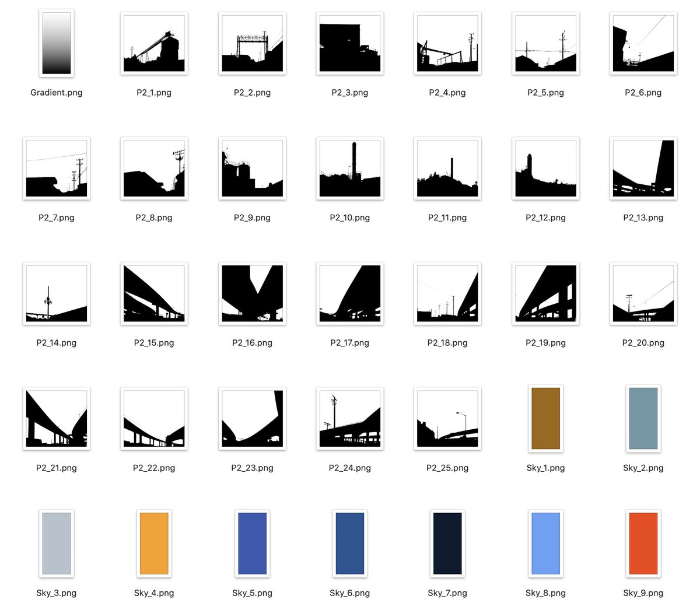Click the teal-gray Sky_2.png swatch
Screen dimensions: 700x610
(643, 419)
